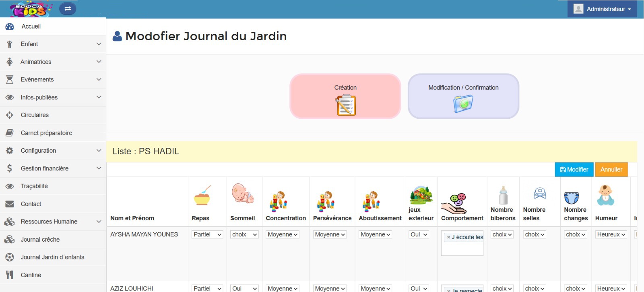This screenshot has height=292, width=644.
Task: Click the Circulaires crosshair icon
Action: pos(10,115)
